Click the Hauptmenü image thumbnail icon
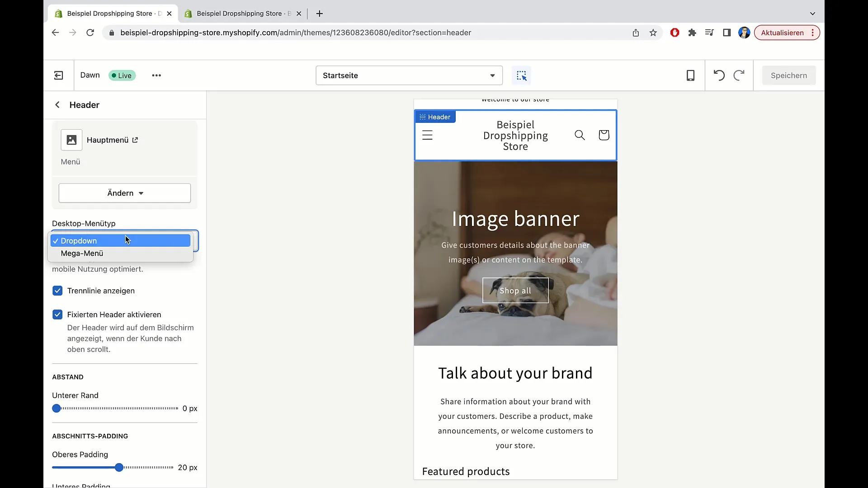The image size is (868, 488). point(71,140)
